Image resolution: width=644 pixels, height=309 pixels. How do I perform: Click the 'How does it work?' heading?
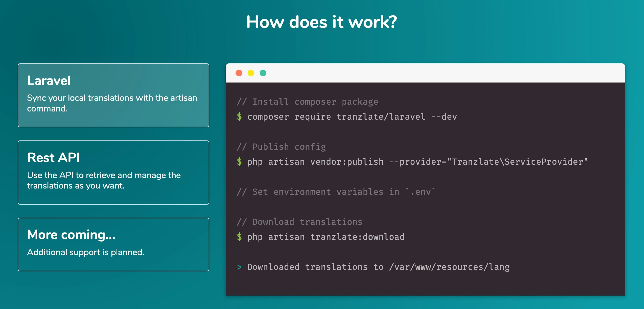(321, 22)
